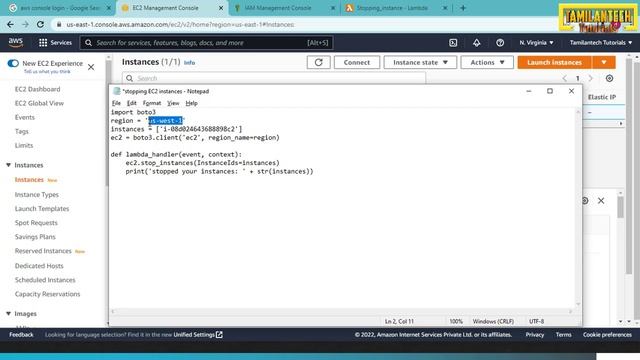
Task: Click the site lock icon in address bar
Action: pyautogui.click(x=59, y=24)
